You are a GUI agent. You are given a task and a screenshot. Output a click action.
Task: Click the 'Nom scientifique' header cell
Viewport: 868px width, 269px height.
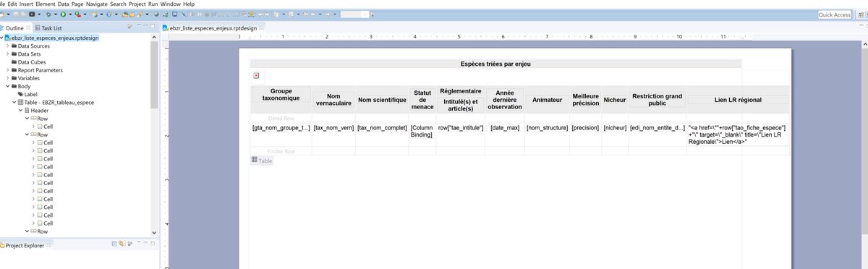pos(382,99)
